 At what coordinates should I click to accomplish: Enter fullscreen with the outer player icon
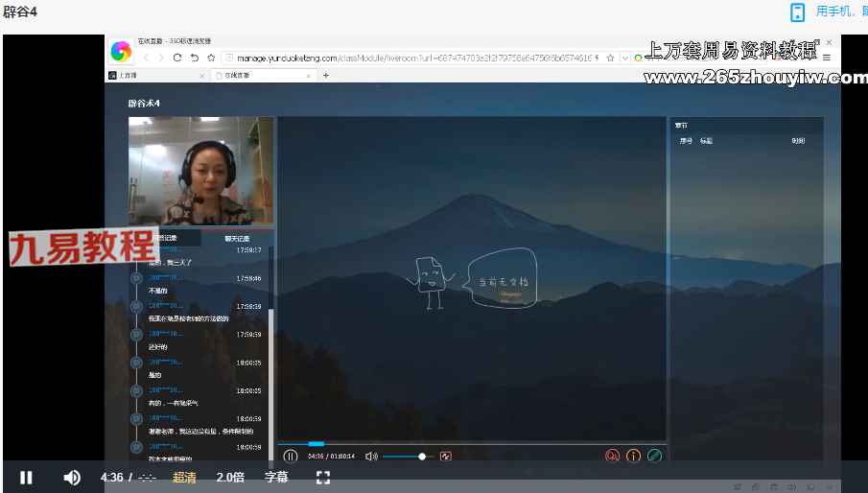click(x=323, y=478)
